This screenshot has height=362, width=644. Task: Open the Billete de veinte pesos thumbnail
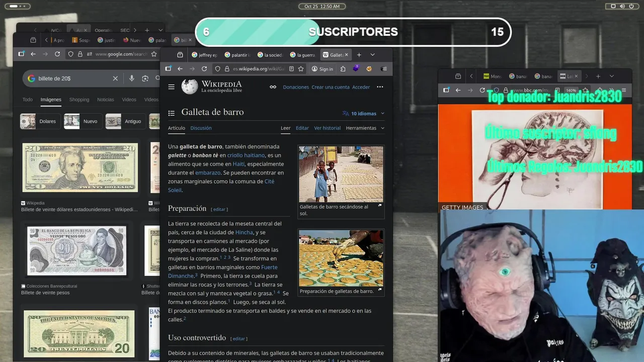click(x=77, y=250)
